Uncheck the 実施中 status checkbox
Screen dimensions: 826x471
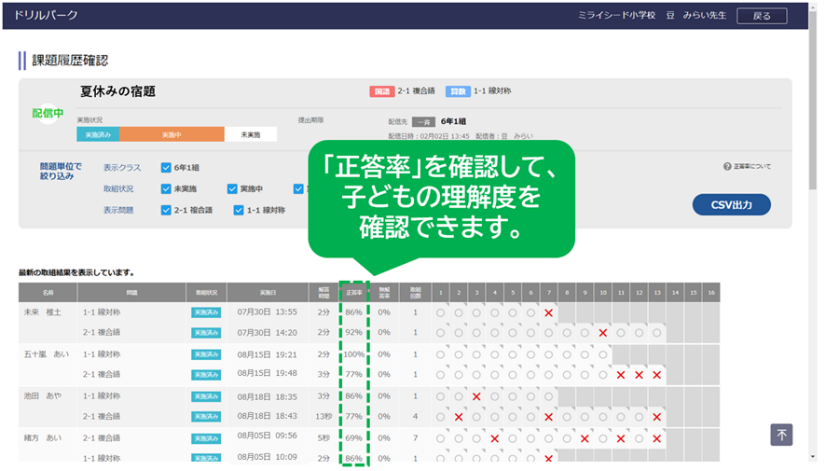pyautogui.click(x=232, y=188)
